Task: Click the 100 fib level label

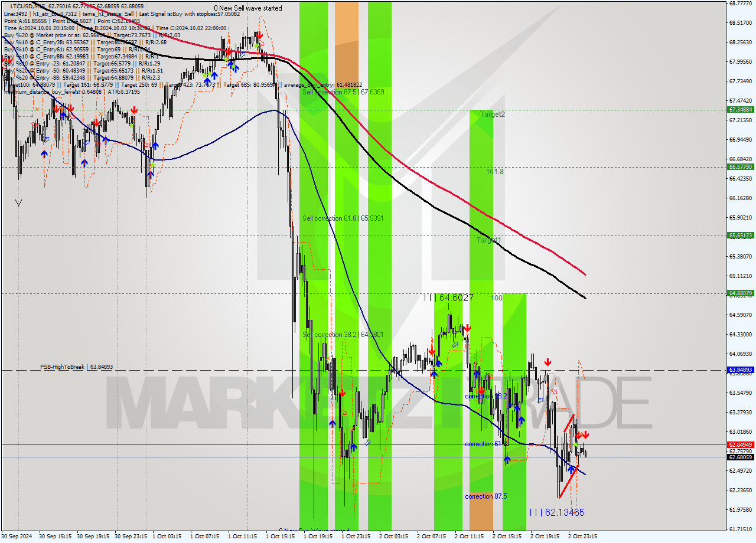Action: [x=497, y=298]
